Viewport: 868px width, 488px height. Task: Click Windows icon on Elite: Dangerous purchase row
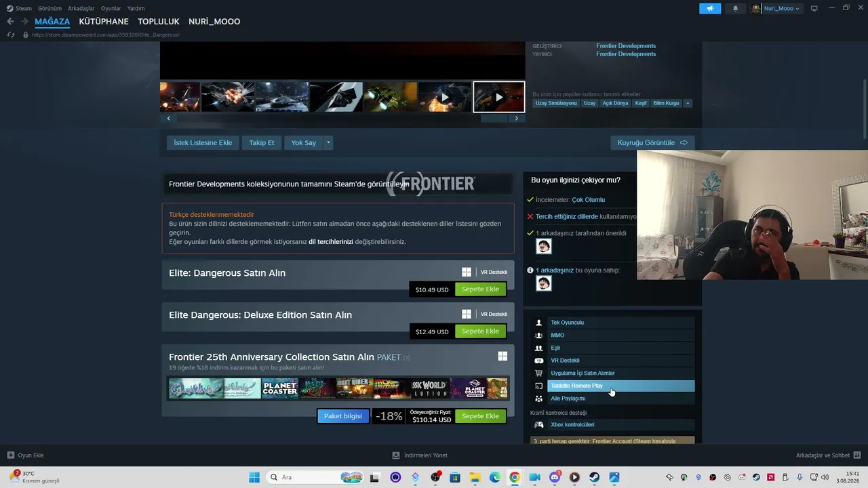point(467,272)
